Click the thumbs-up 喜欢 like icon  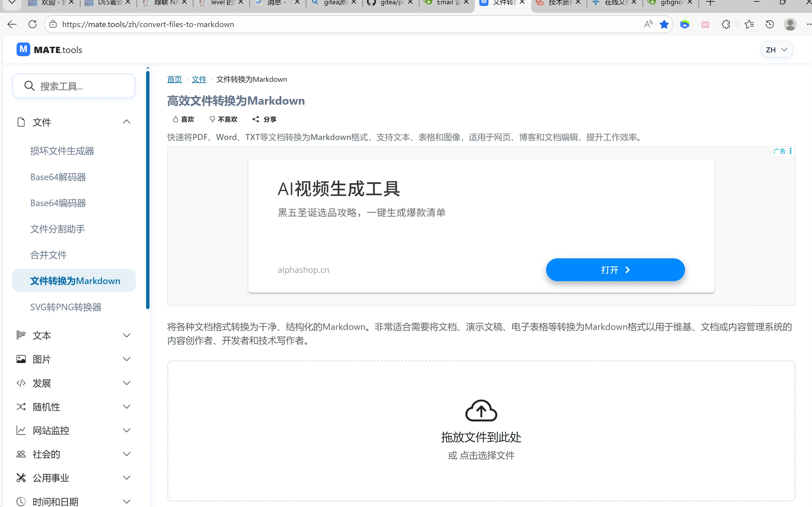175,119
